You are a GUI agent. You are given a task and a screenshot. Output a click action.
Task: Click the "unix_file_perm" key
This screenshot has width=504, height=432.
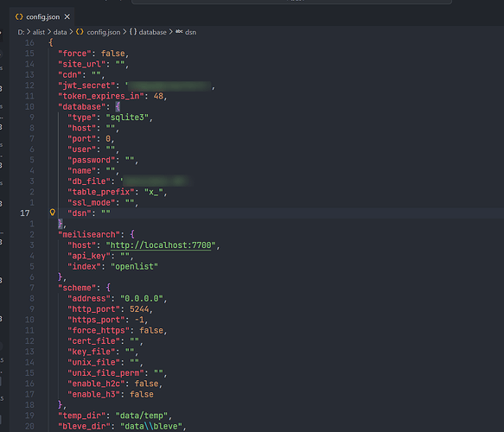coord(105,373)
